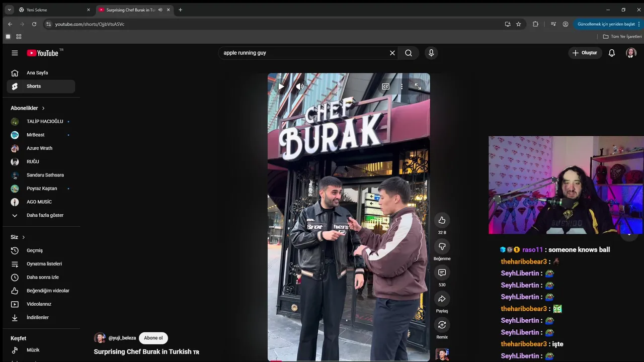Open the media control icon in toolbar

553,24
